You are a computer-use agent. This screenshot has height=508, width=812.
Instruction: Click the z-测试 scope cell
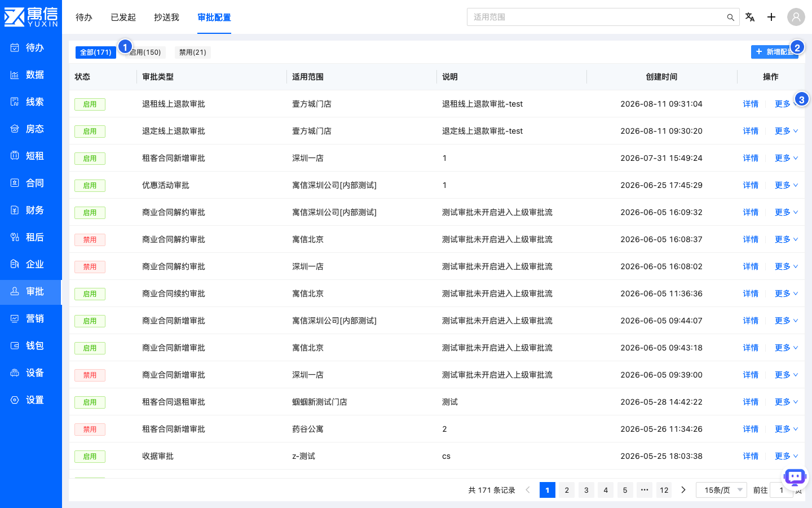pos(303,456)
